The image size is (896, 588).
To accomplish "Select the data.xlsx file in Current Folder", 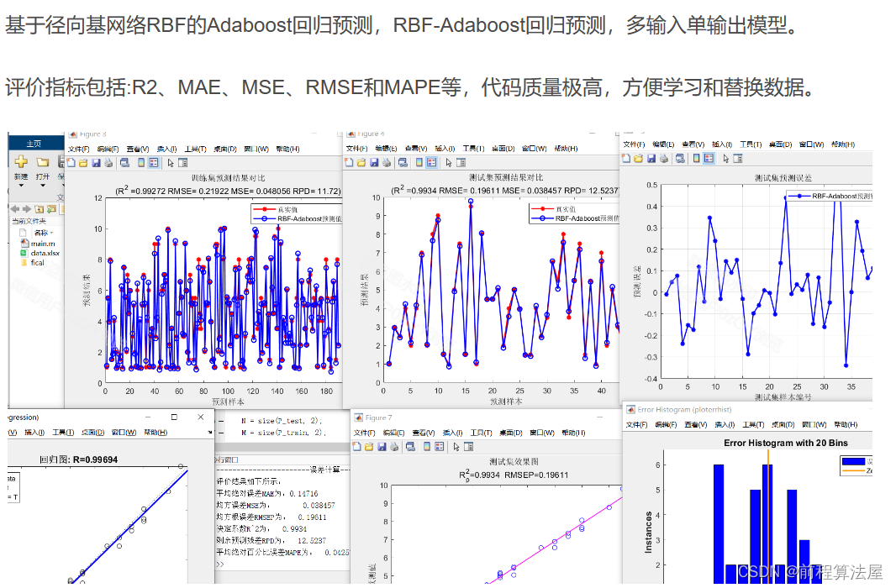I will pyautogui.click(x=45, y=253).
